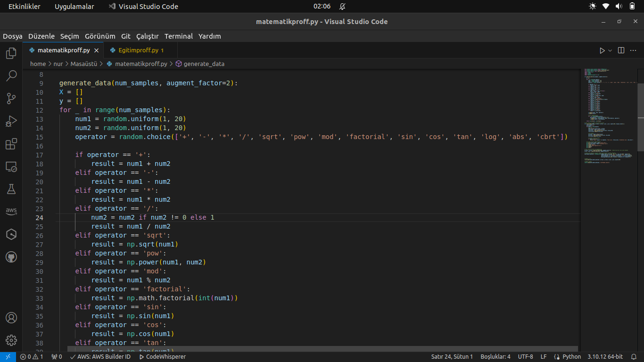Change the LF end-of-line sequence
644x362 pixels.
click(544, 357)
